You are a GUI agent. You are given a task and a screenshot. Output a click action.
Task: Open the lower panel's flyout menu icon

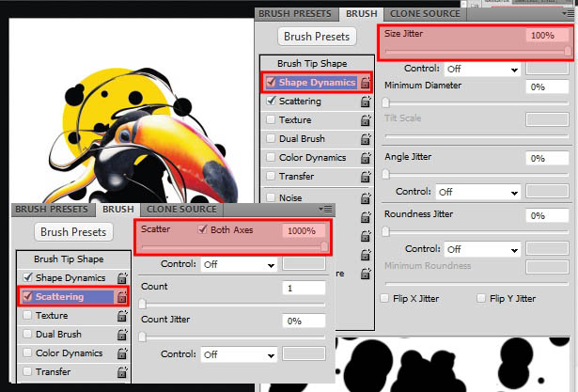tap(325, 209)
